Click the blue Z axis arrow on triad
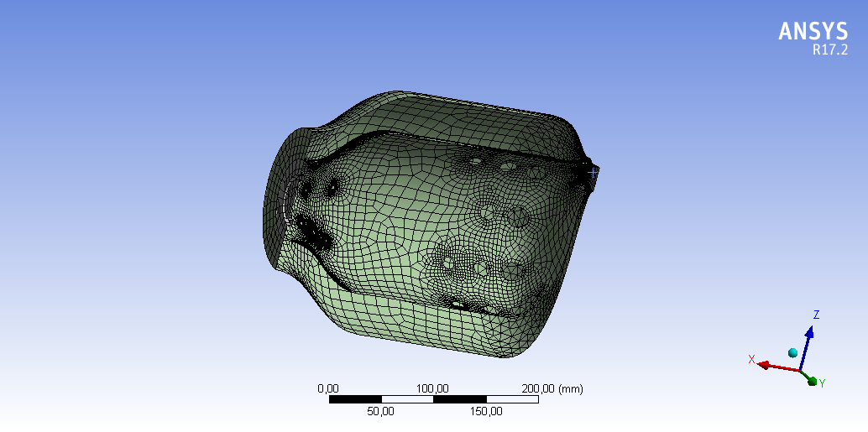 click(x=805, y=347)
